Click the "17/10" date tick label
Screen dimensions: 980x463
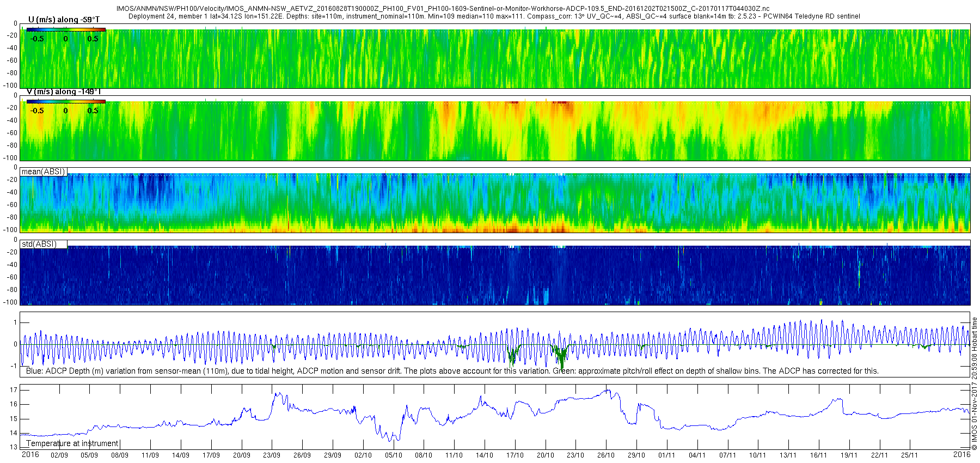tap(515, 455)
